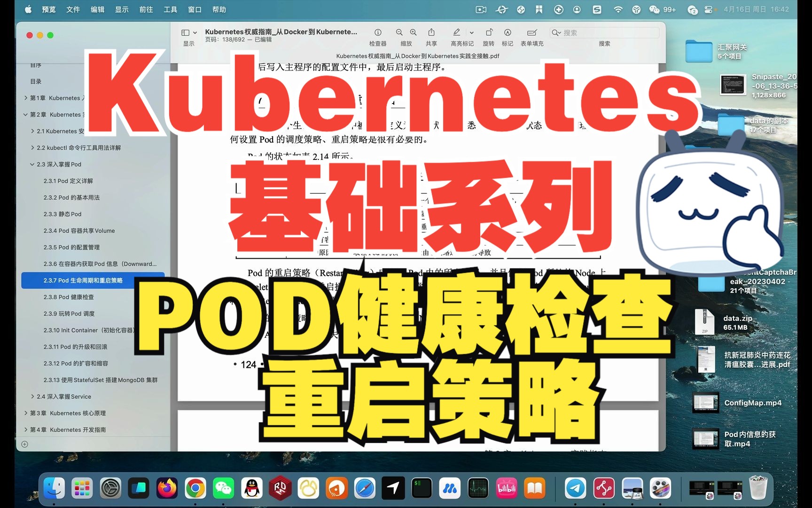Screen dimensions: 812x508
Task: Select 2.3.8 Pod 健康检查 in outline
Action: (69, 297)
